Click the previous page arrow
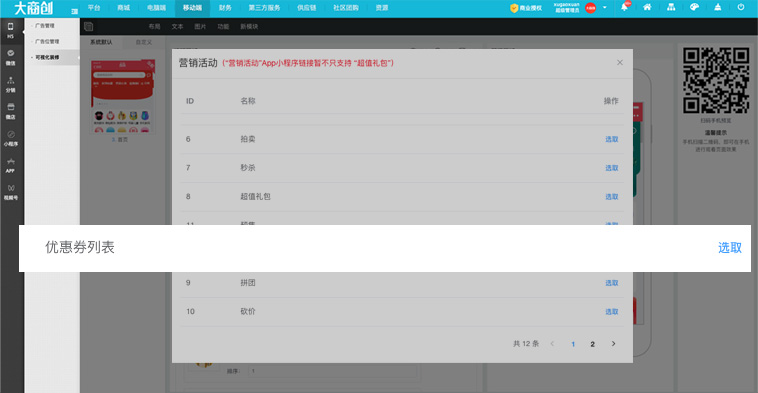Screen dimensions: 758x393 tap(552, 344)
